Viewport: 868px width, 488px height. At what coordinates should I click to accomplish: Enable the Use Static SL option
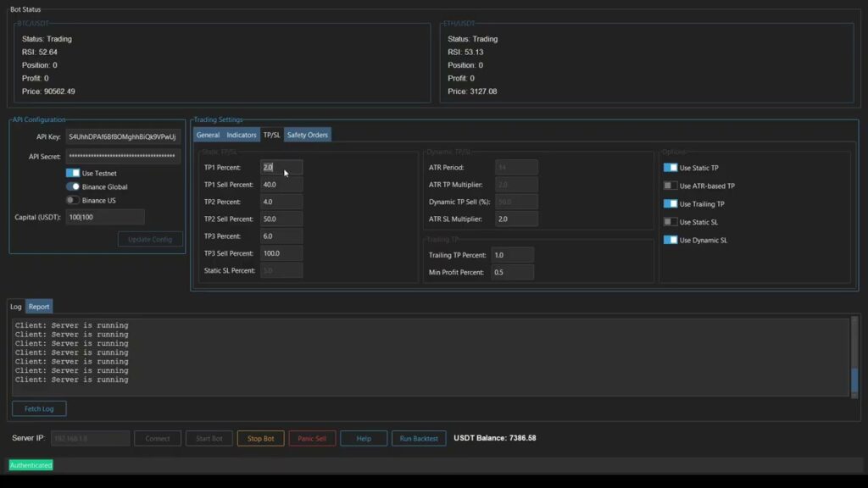pyautogui.click(x=669, y=222)
